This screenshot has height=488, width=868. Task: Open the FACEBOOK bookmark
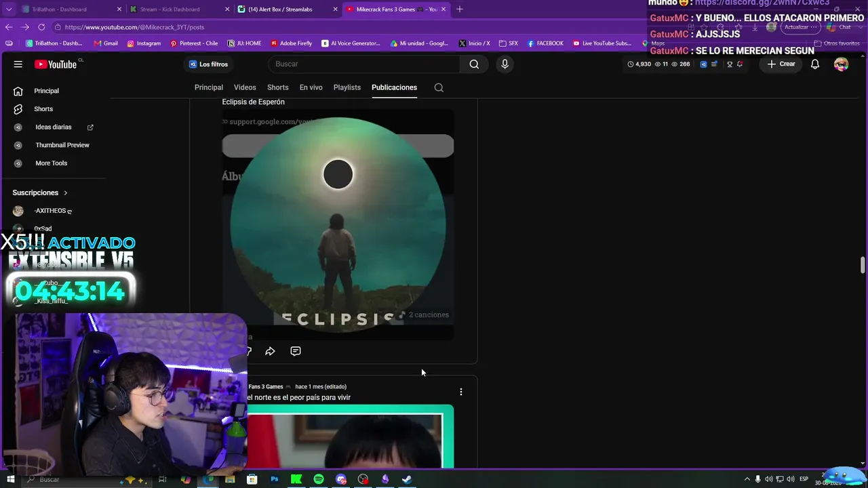pyautogui.click(x=545, y=43)
